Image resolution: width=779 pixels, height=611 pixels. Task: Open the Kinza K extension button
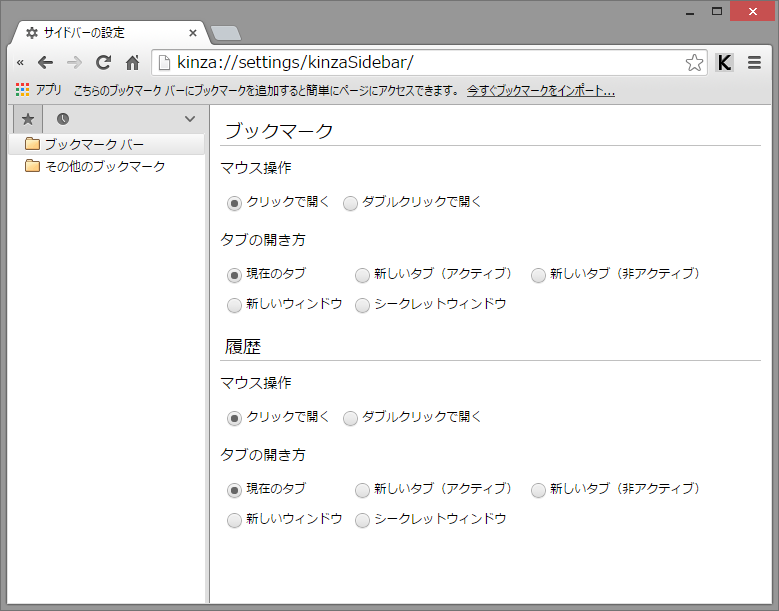tap(724, 63)
